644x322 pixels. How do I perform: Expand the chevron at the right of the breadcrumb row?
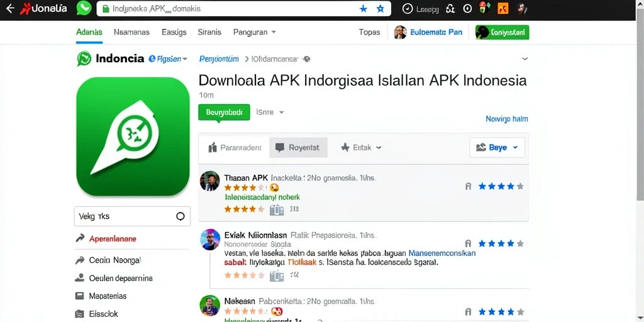click(x=525, y=59)
